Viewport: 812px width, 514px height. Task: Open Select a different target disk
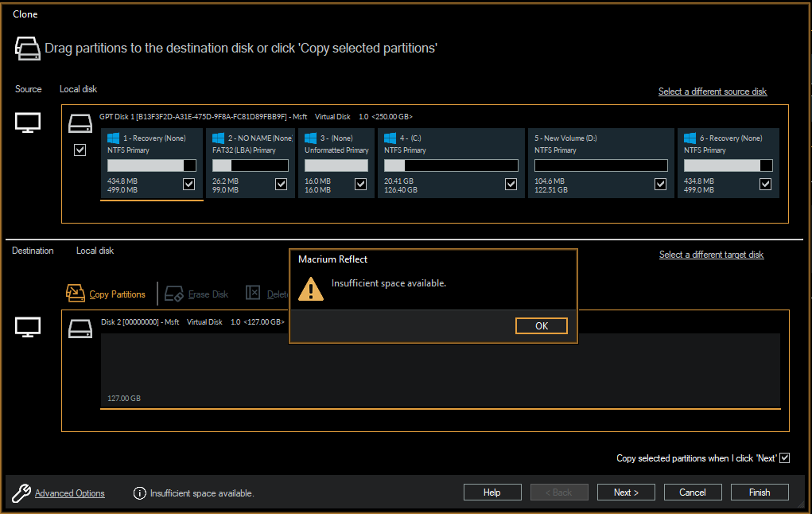click(711, 254)
